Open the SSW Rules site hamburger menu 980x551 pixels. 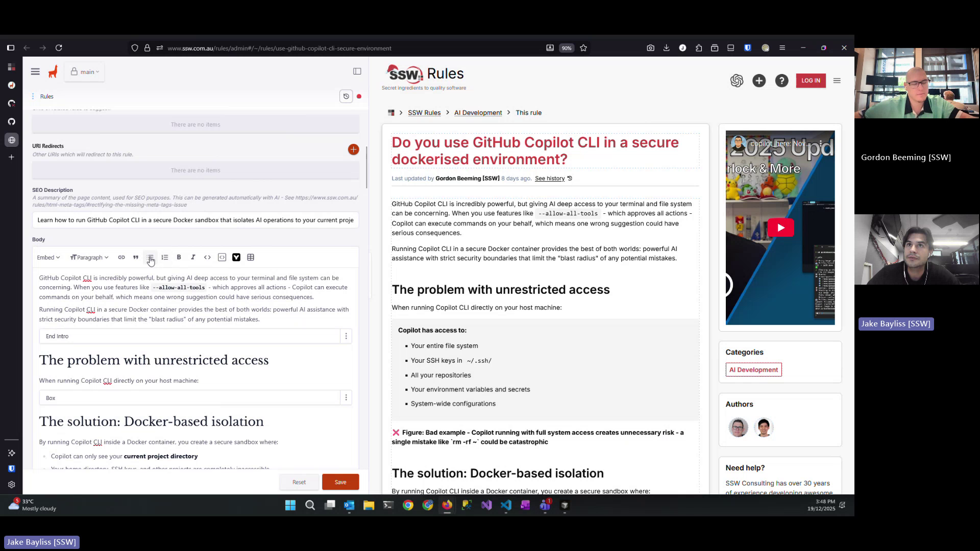tap(837, 81)
